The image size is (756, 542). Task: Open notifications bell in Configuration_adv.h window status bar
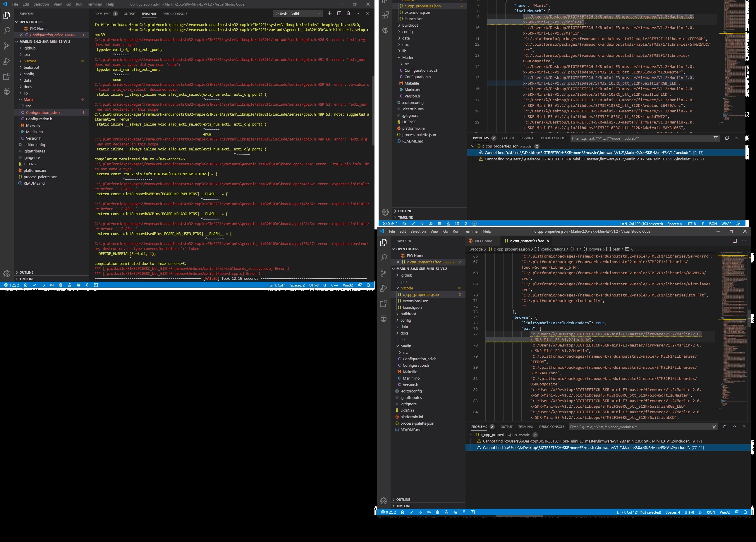(x=368, y=285)
